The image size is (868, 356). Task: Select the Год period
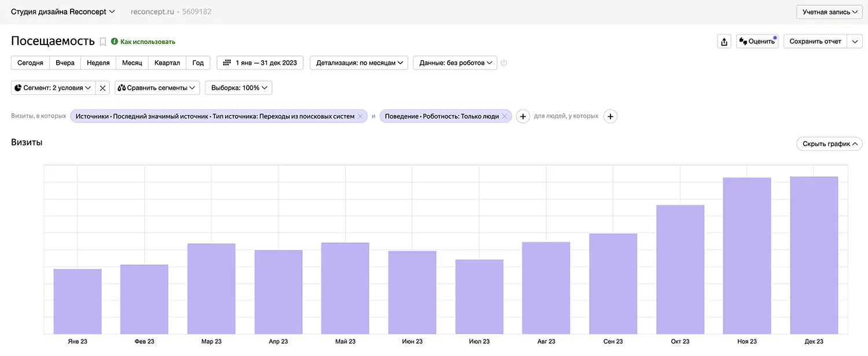(x=198, y=63)
